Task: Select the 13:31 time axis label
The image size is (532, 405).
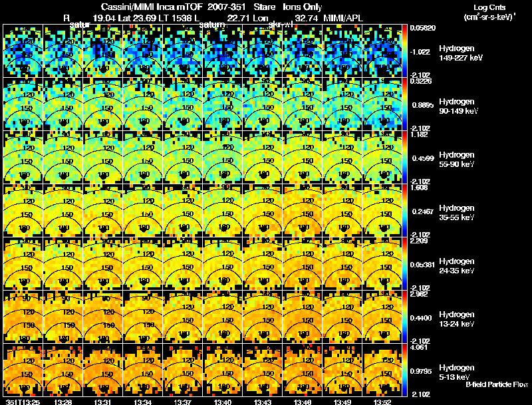Action: tap(103, 402)
